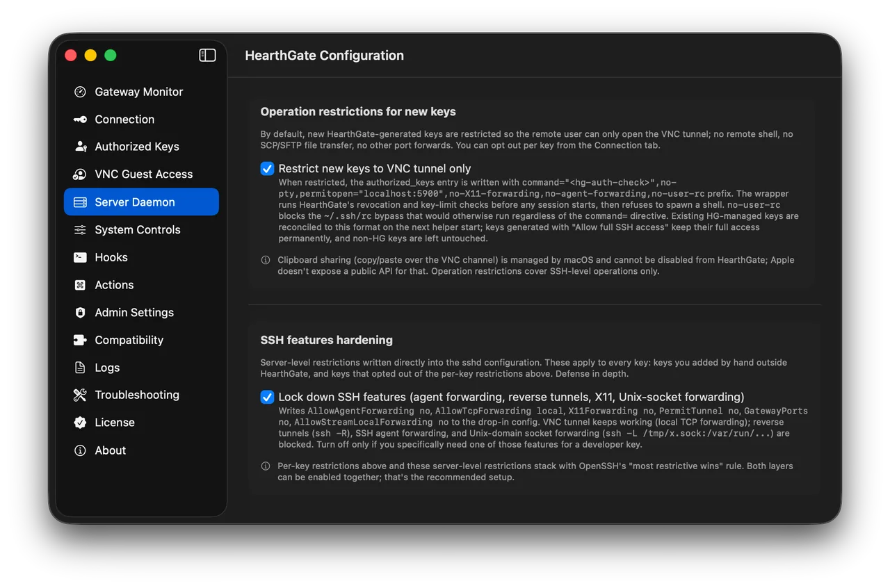Click the Lock down SSH features label text
890x588 pixels.
click(x=511, y=398)
